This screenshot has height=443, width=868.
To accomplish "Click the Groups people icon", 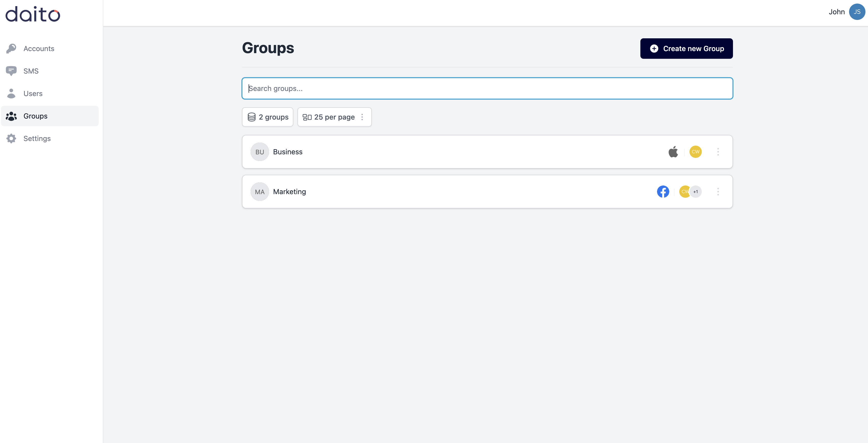I will (x=11, y=116).
